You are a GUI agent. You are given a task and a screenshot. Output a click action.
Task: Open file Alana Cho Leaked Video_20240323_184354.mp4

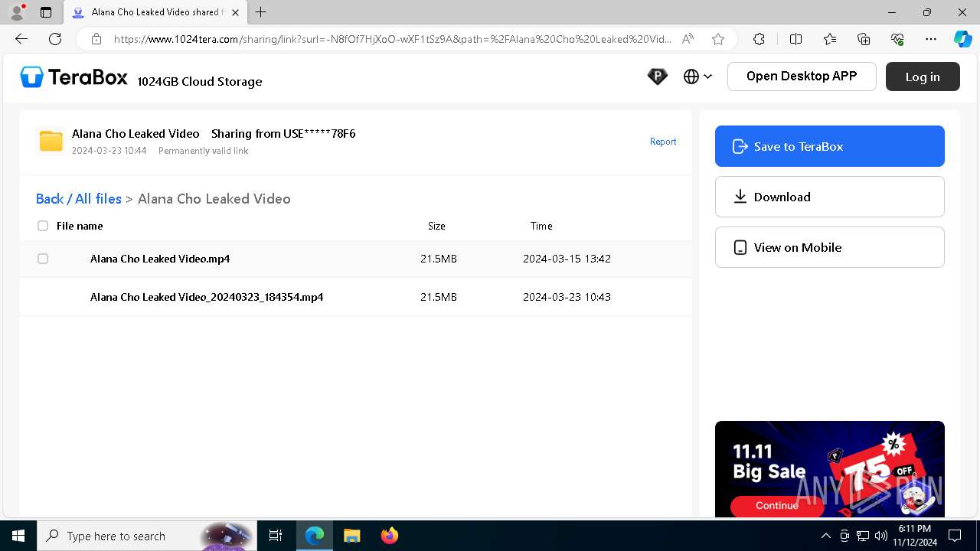coord(207,297)
